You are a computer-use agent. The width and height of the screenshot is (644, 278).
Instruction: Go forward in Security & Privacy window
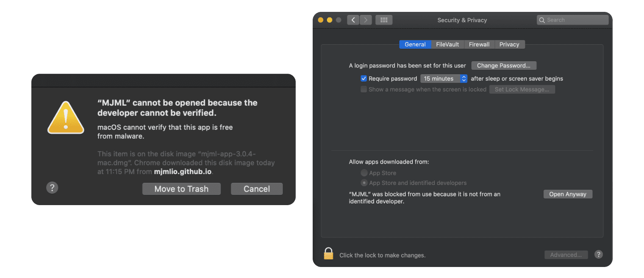tap(366, 20)
